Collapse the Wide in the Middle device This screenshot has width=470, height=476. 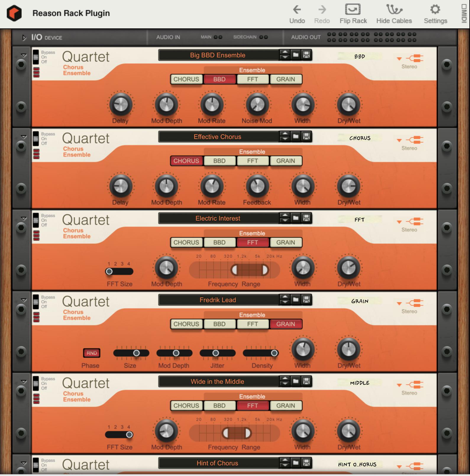click(x=24, y=382)
